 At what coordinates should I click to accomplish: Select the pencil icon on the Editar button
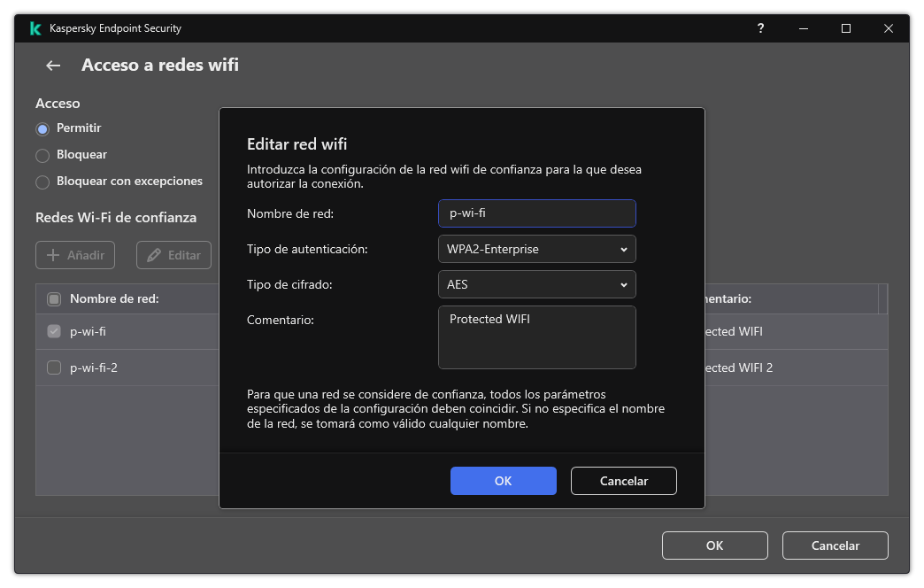tap(156, 255)
